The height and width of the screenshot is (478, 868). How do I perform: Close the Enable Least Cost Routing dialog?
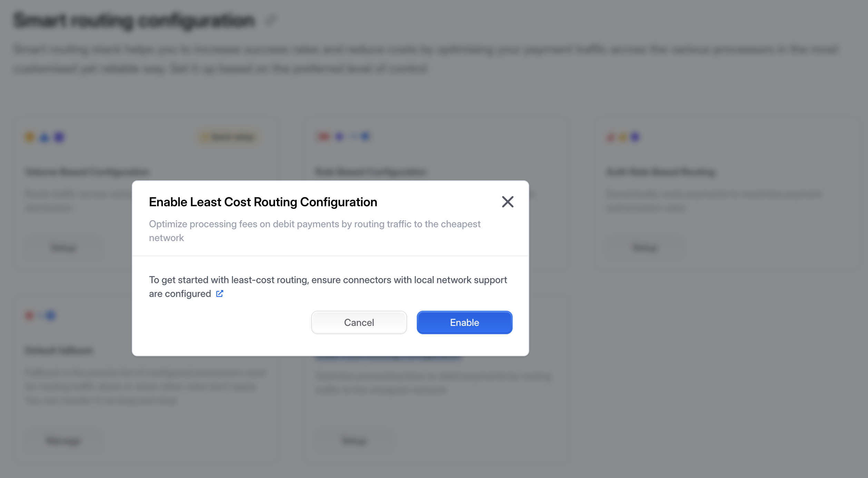pos(507,202)
